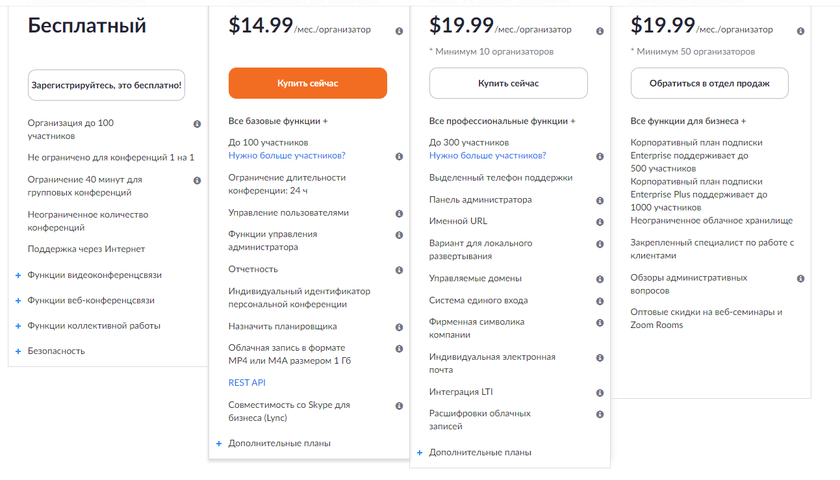The height and width of the screenshot is (480, 840).
Task: Open the REST API link
Action: [247, 383]
